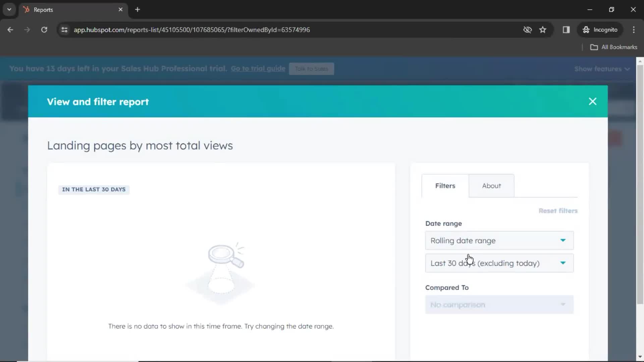Click the page refresh icon
The width and height of the screenshot is (644, 362).
coord(44,29)
